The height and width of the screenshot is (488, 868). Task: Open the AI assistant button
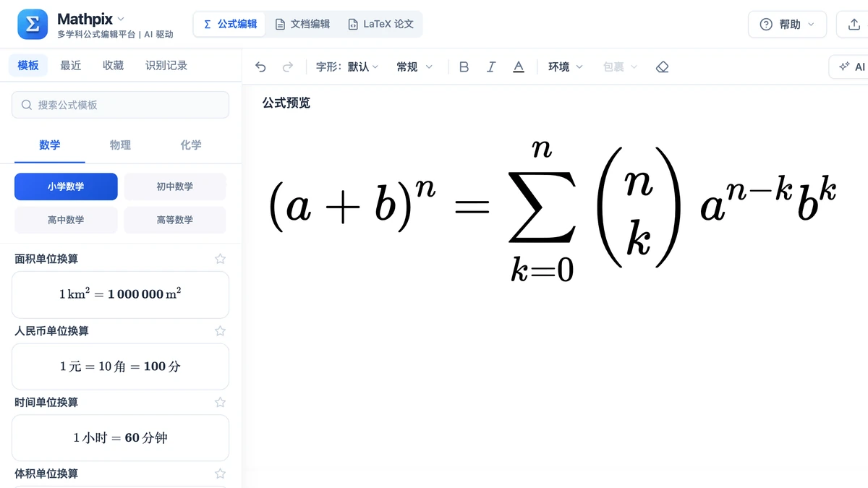click(851, 67)
